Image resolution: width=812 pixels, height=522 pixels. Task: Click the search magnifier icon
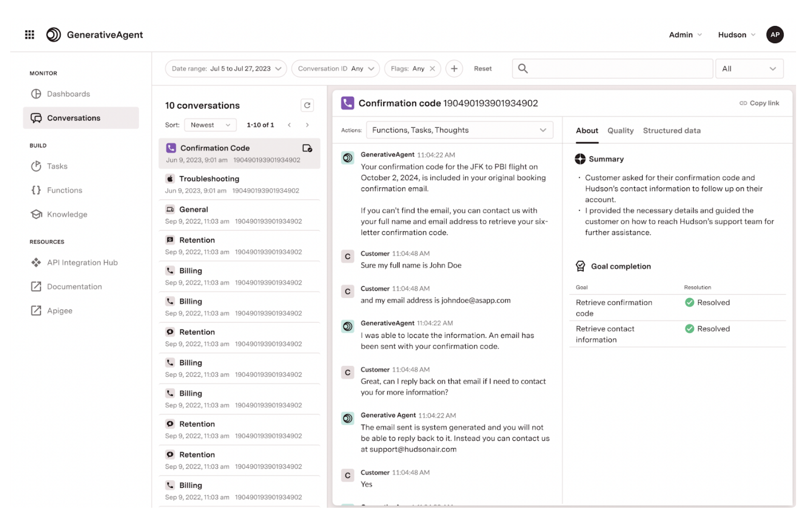(522, 69)
